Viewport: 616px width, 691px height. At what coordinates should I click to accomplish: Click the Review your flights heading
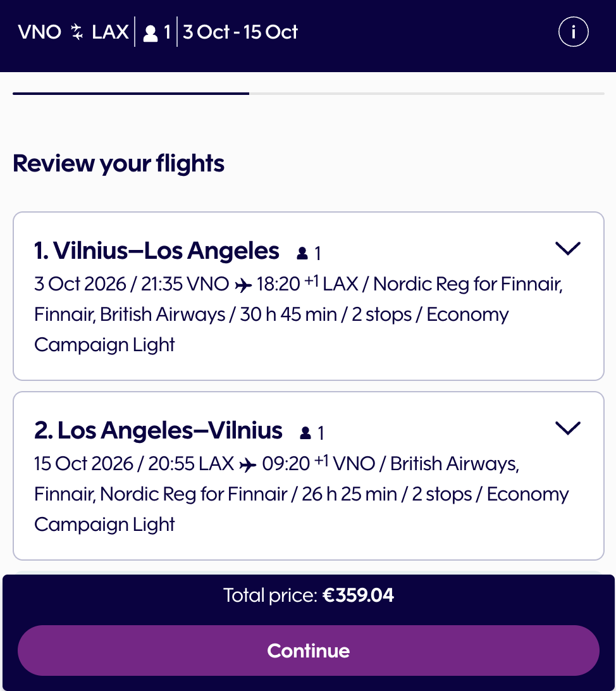pos(119,163)
